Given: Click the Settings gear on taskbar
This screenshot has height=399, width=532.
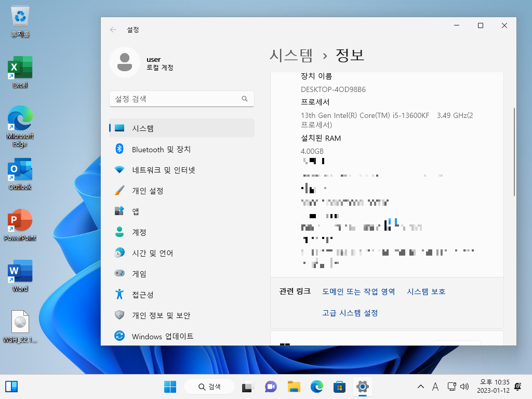Looking at the screenshot, I should pyautogui.click(x=362, y=387).
